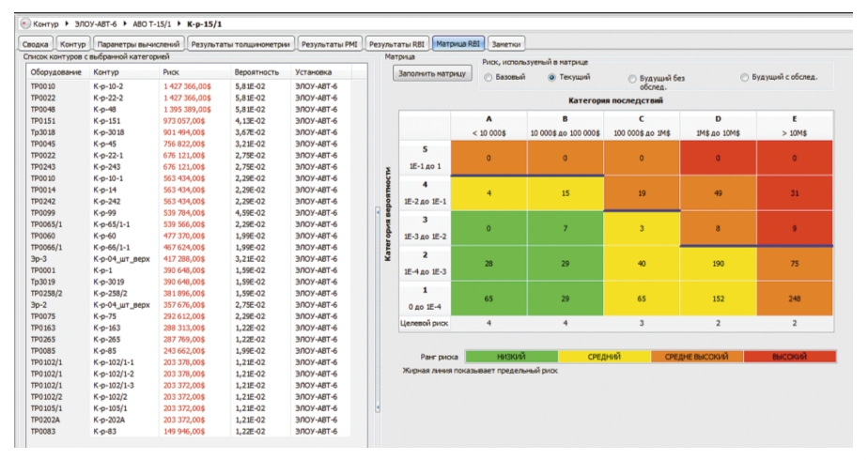
Task: Select the row with contour К-р-243
Action: [x=188, y=167]
